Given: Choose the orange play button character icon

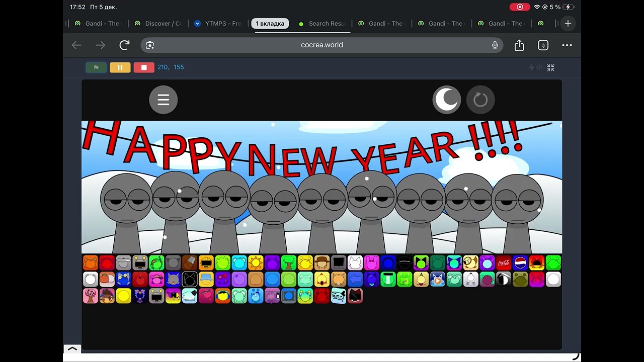Looking at the screenshot, I should tap(438, 279).
